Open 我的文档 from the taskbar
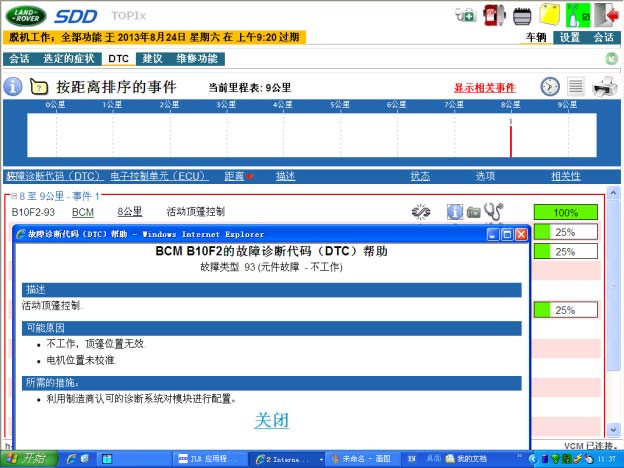 (x=466, y=459)
